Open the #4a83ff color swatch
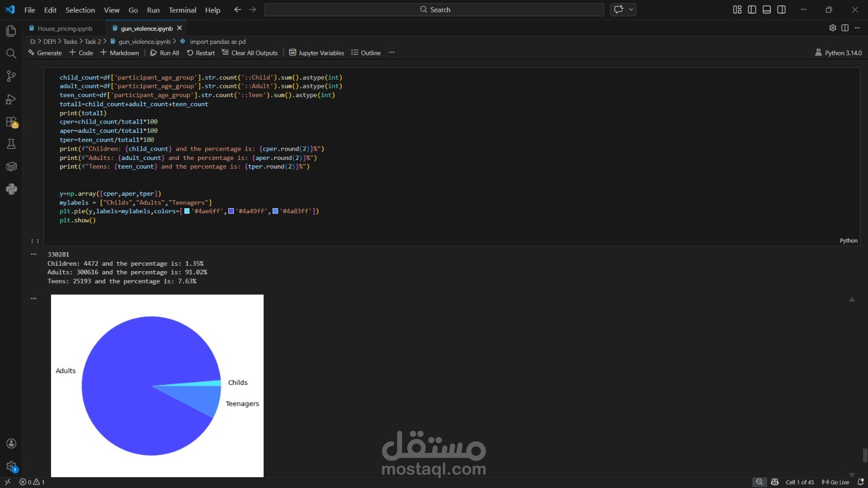868x488 pixels. coord(276,211)
